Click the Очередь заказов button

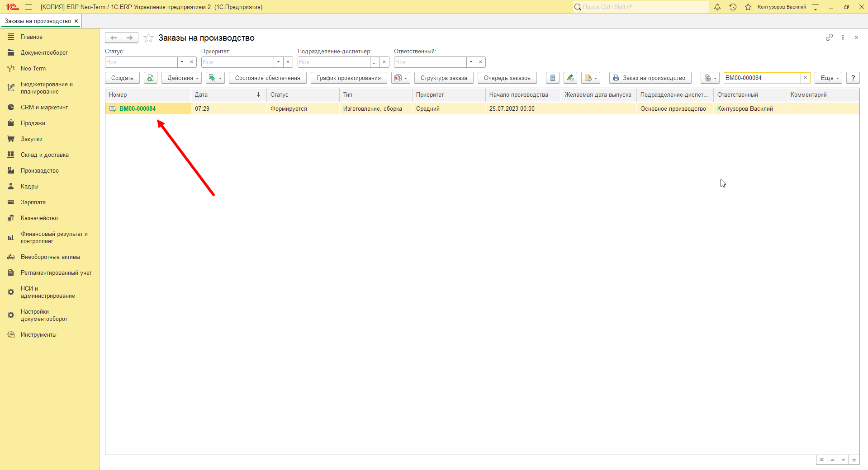tap(507, 78)
